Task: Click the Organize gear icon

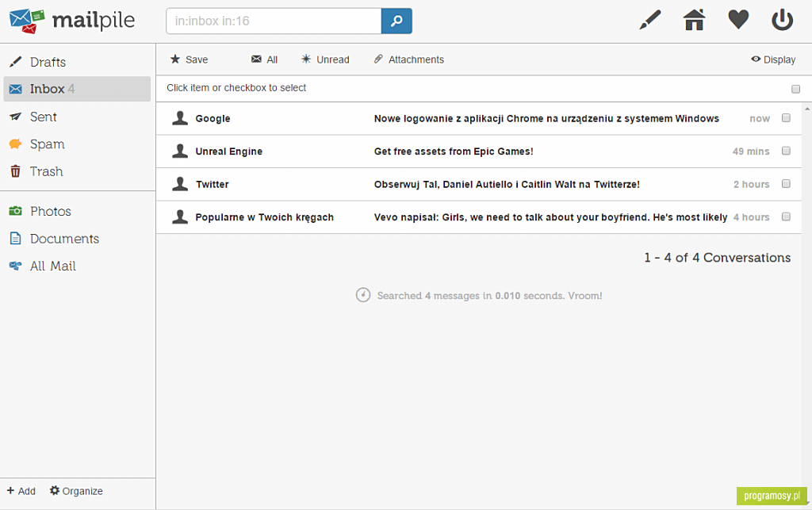Action: tap(55, 490)
